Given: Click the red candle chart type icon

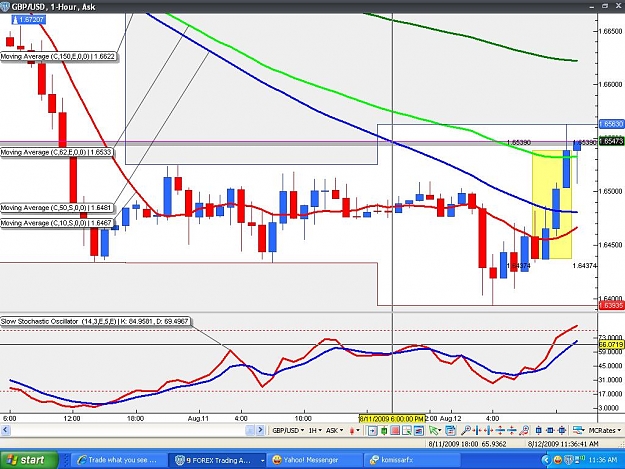Looking at the screenshot, I should pos(352,430).
